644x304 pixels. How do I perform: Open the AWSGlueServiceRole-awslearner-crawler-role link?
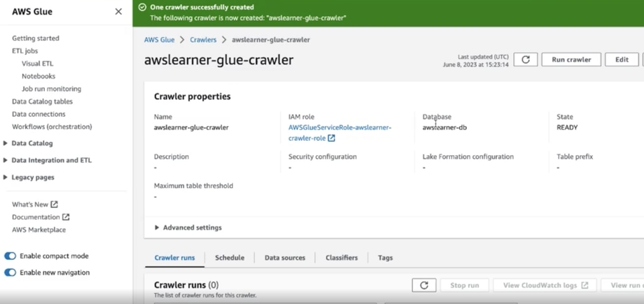pos(339,133)
